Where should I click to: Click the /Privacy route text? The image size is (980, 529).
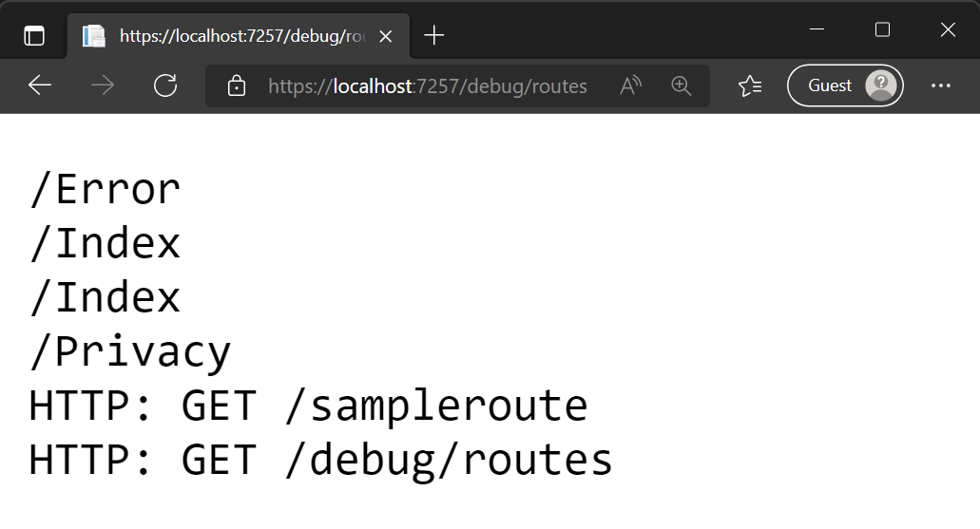tap(130, 351)
